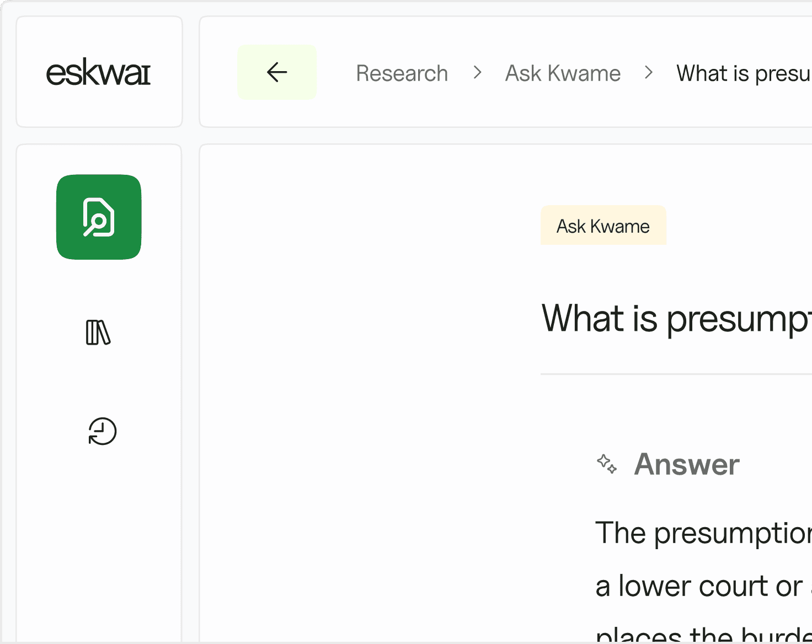The image size is (812, 644).
Task: Click the 'a lower court or' text line
Action: pos(699,586)
